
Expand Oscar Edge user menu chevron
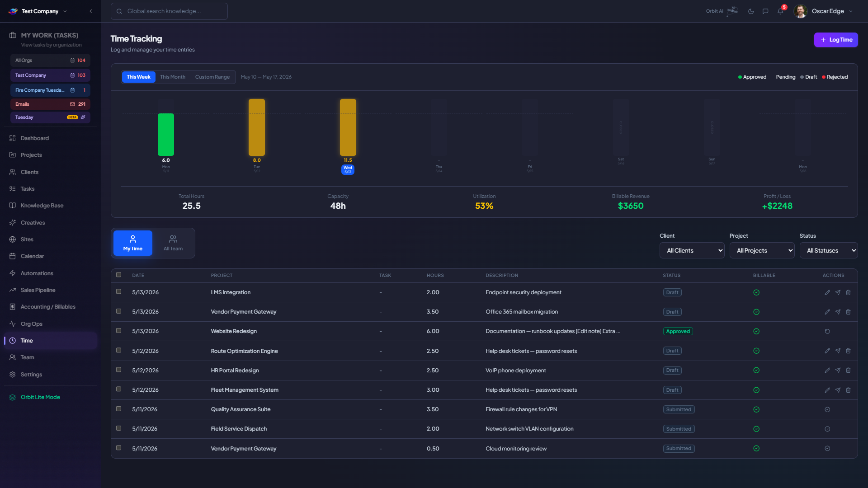(851, 11)
